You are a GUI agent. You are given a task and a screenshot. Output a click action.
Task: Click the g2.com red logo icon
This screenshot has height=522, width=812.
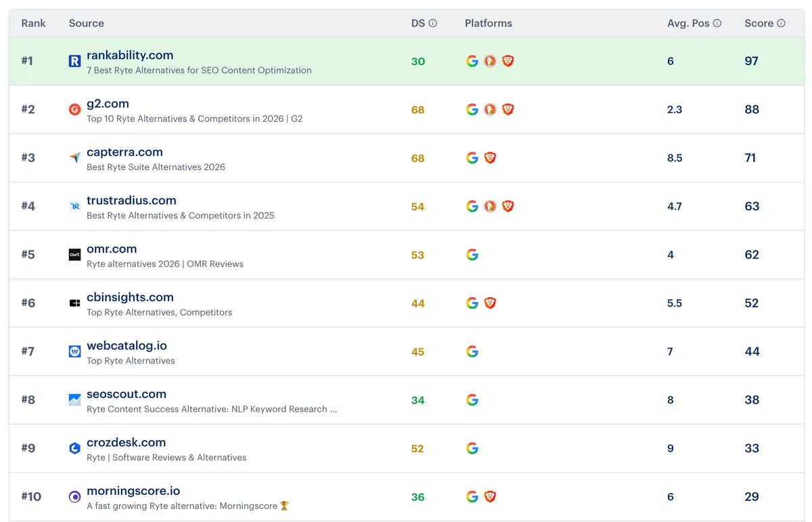(74, 110)
